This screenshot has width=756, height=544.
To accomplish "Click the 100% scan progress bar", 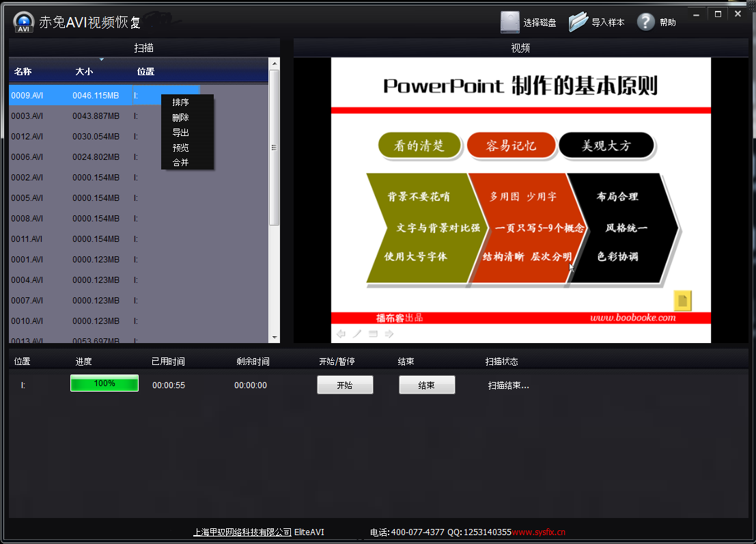I will pos(104,383).
